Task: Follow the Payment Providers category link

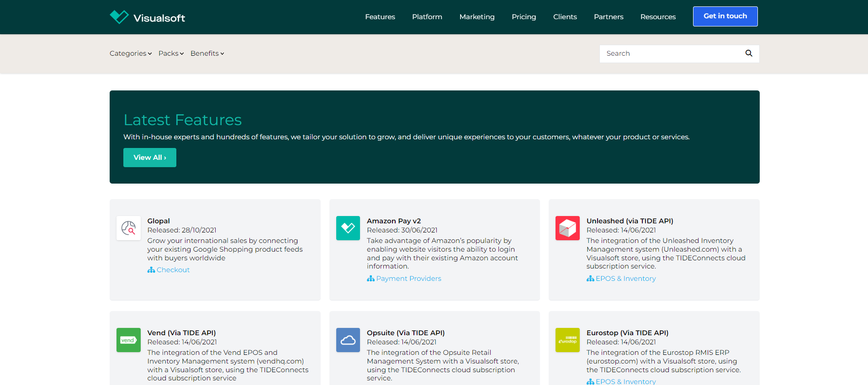Action: coord(408,279)
